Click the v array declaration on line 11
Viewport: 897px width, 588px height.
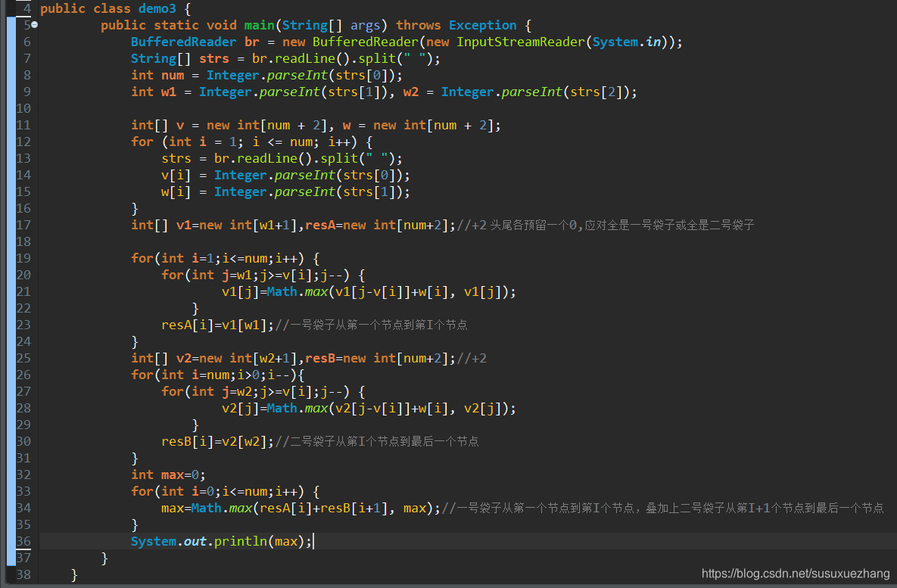(180, 125)
